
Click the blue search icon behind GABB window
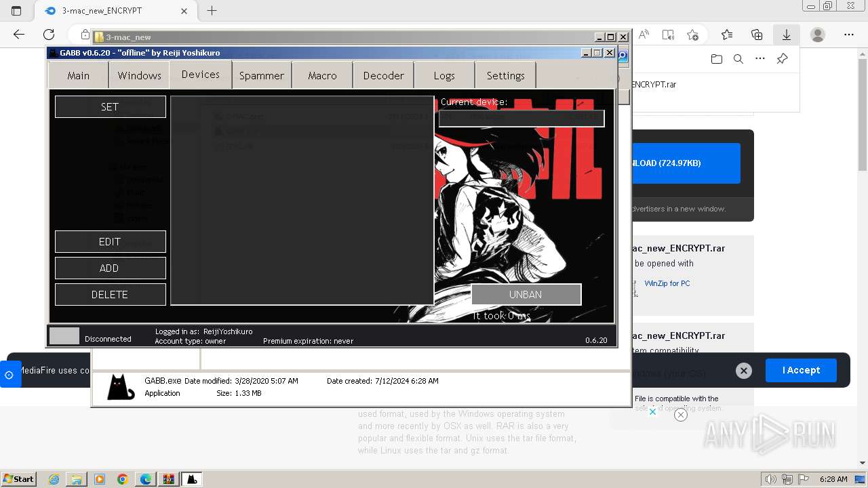pyautogui.click(x=623, y=56)
